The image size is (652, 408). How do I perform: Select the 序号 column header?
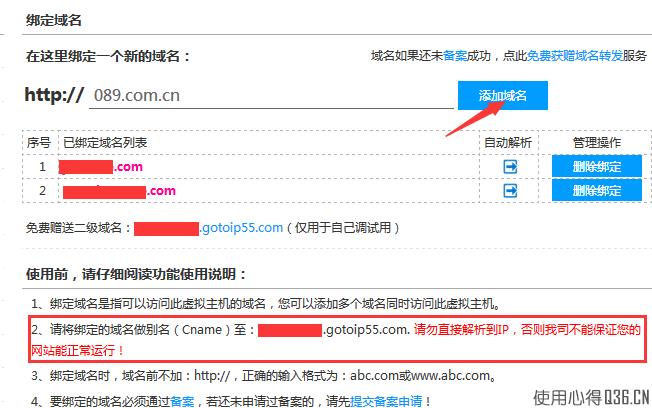(39, 143)
